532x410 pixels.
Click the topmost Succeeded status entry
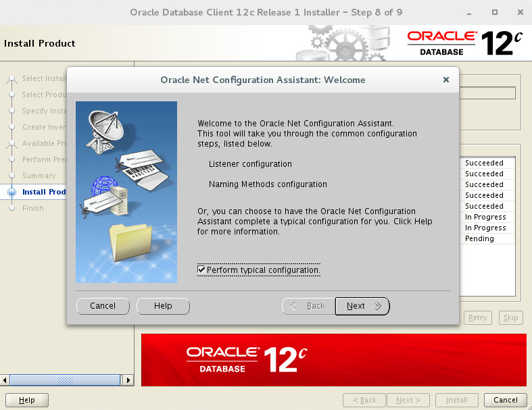pos(484,163)
